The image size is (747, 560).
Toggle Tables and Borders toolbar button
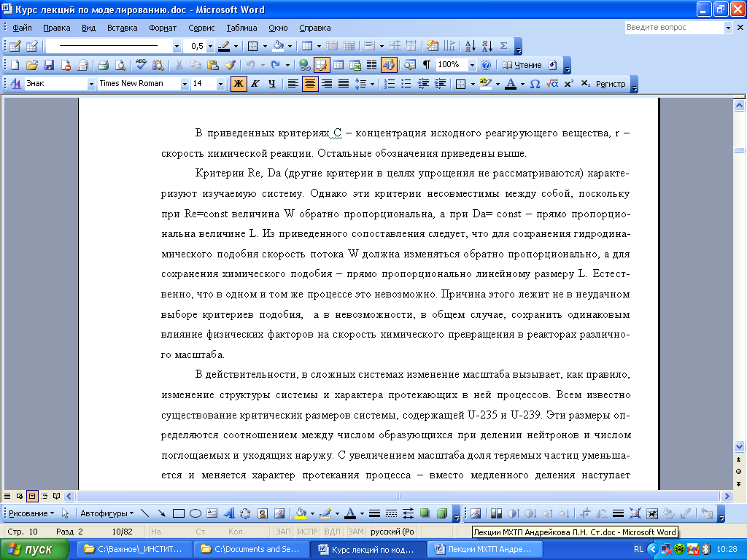(x=321, y=65)
